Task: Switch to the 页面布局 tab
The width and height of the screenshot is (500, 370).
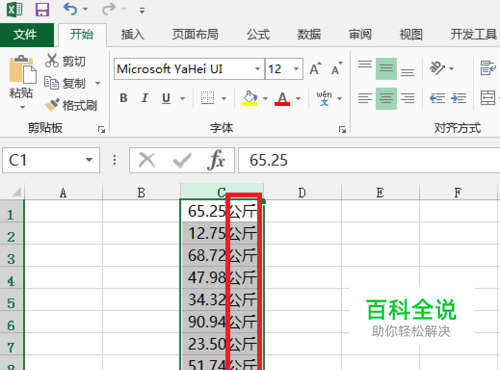Action: 195,35
